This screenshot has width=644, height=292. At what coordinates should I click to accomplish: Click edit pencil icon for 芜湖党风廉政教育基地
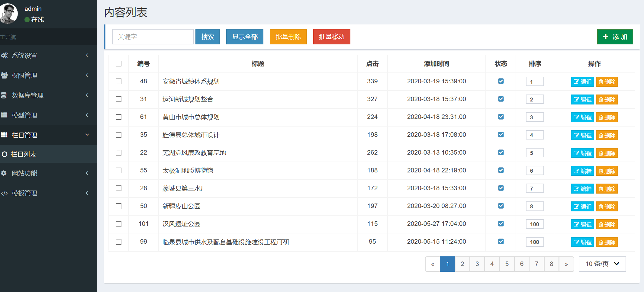point(576,153)
